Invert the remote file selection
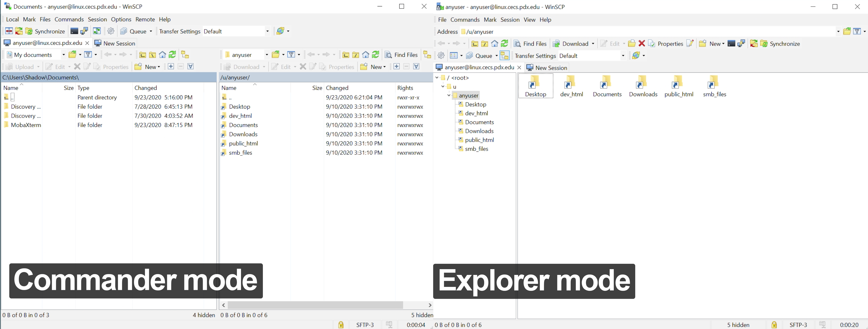Image resolution: width=868 pixels, height=329 pixels. click(x=416, y=66)
